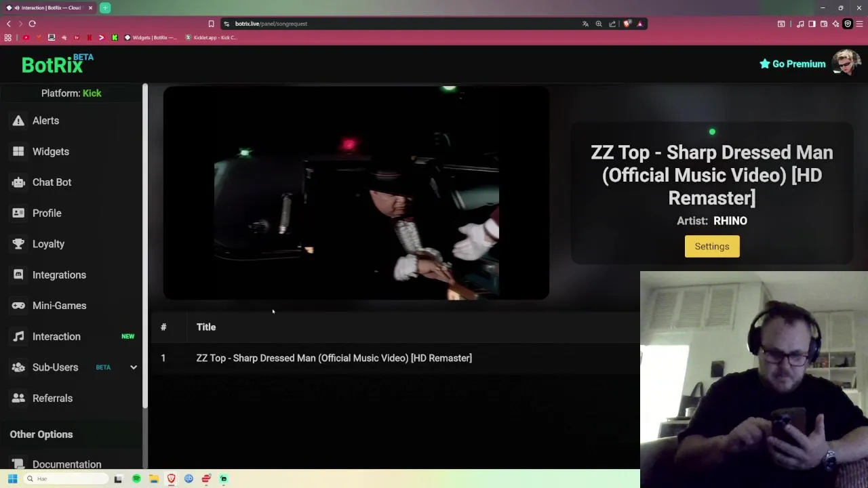Open the YouTube bookmark icon
This screenshot has width=868, height=488.
(x=26, y=37)
